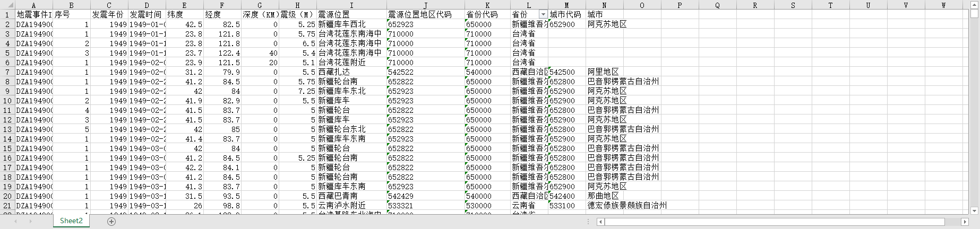Click cell 云南省 in row 21
Image resolution: width=980 pixels, height=229 pixels.
(529, 205)
